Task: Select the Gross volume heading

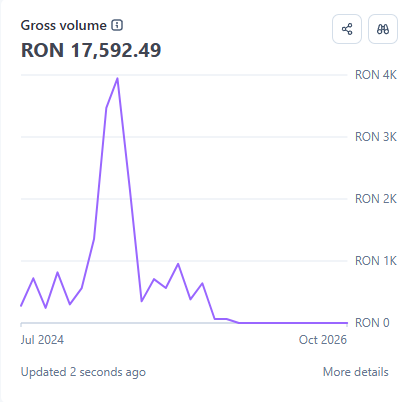Action: click(x=63, y=25)
